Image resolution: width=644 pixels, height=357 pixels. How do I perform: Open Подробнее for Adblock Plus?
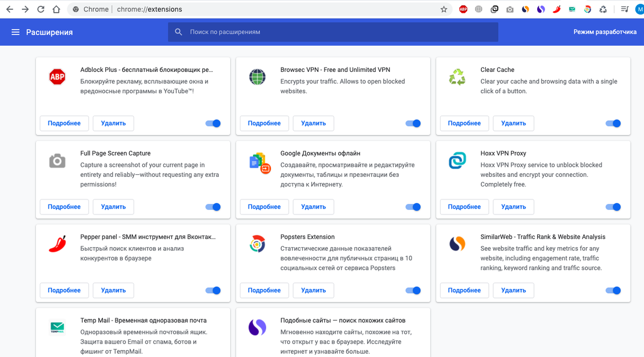point(64,123)
